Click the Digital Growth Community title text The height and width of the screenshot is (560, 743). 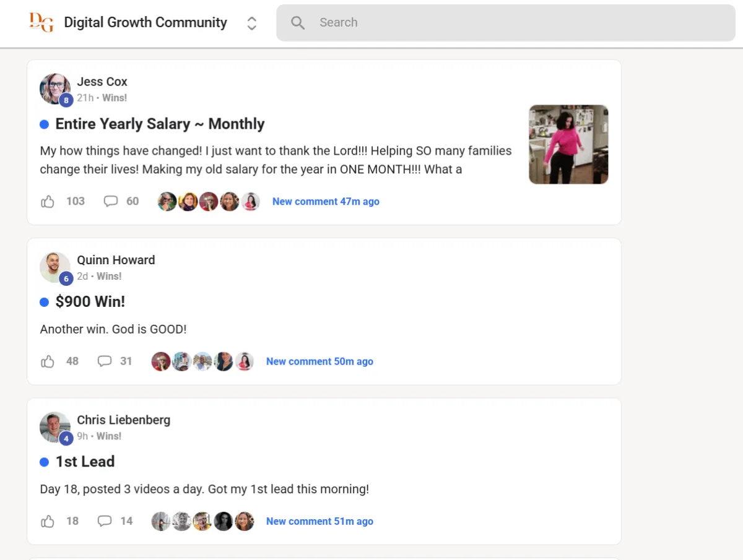point(146,23)
